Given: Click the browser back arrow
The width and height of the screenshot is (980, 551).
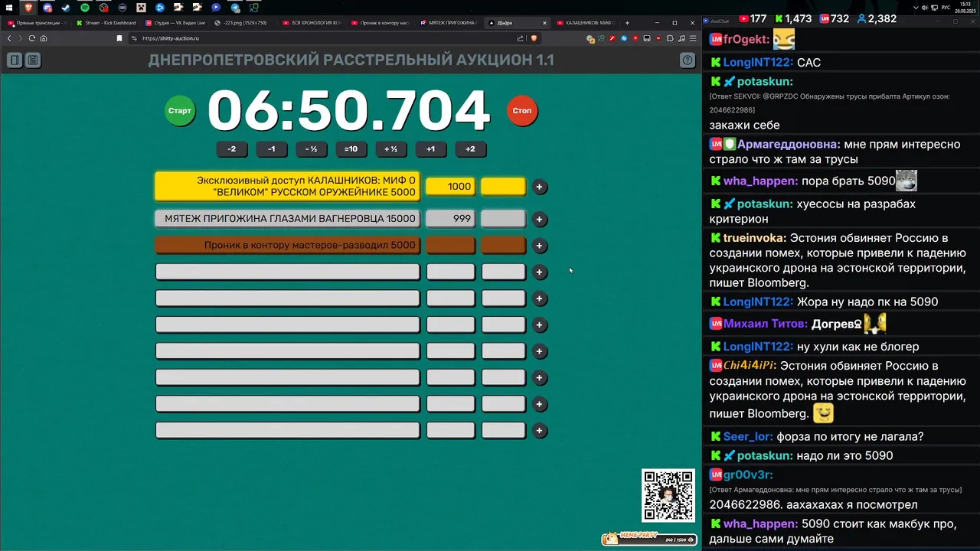Looking at the screenshot, I should coord(9,38).
